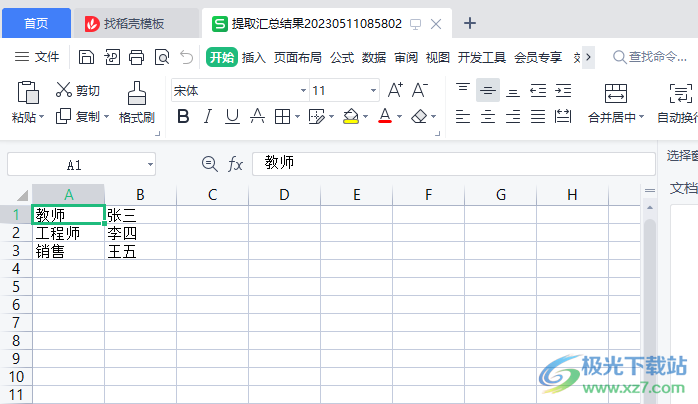Switch to the 页面布局 ribbon tab
This screenshot has height=404, width=698.
point(298,57)
